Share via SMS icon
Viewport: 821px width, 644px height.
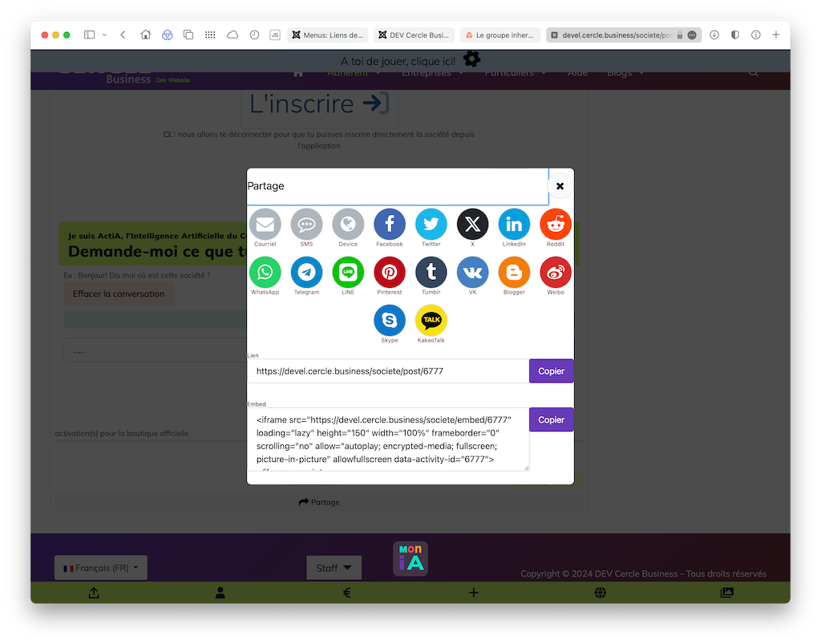[x=306, y=224]
